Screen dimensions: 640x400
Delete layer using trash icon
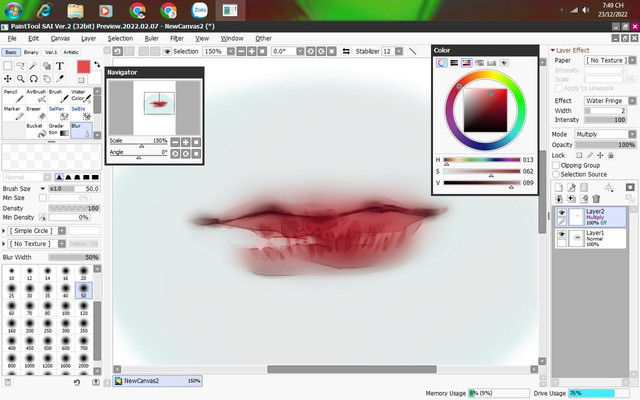pos(597,198)
